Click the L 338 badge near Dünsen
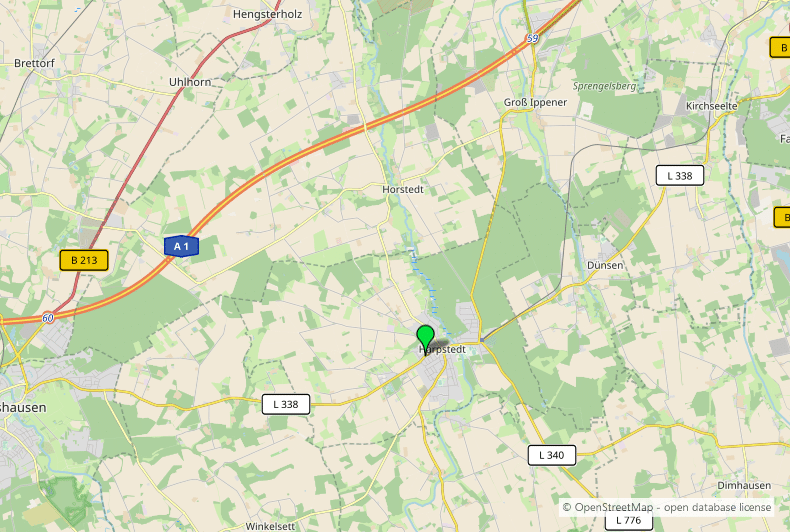 (680, 176)
